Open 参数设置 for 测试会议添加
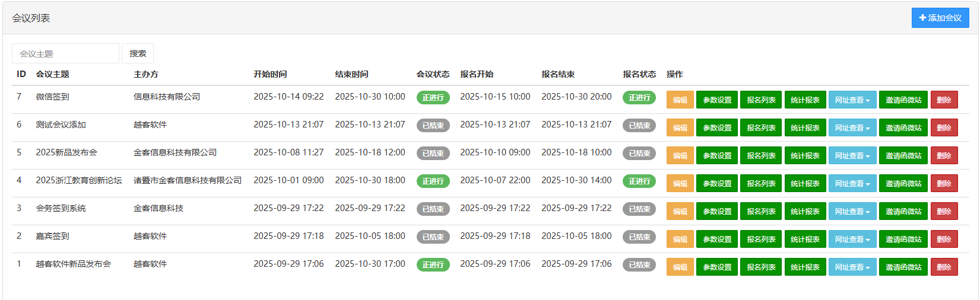The height and width of the screenshot is (300, 980). click(717, 127)
